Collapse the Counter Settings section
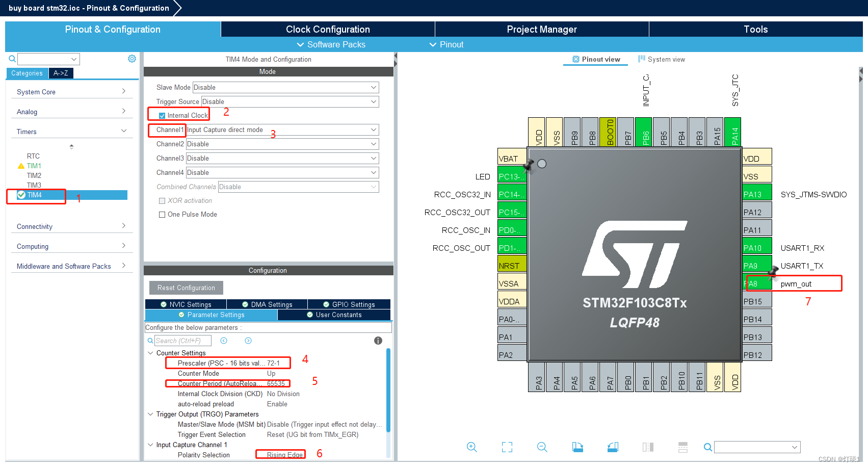Image resolution: width=868 pixels, height=467 pixels. [x=150, y=353]
